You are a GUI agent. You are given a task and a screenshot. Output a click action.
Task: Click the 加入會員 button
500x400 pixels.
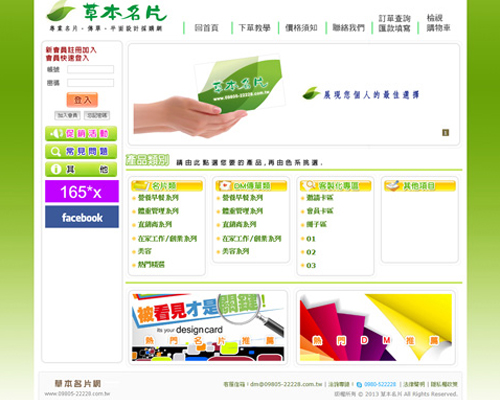(68, 115)
